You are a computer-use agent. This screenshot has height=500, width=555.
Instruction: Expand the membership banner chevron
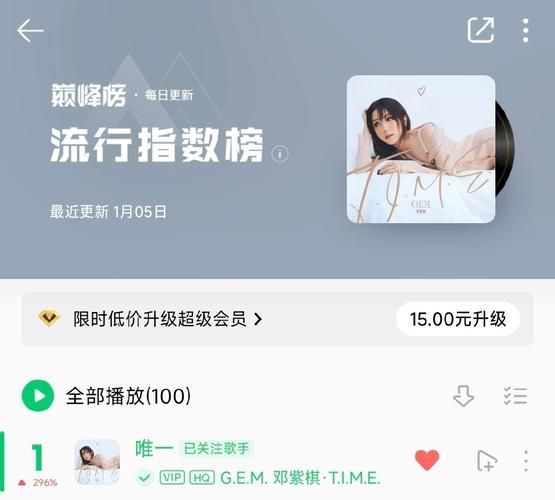258,320
